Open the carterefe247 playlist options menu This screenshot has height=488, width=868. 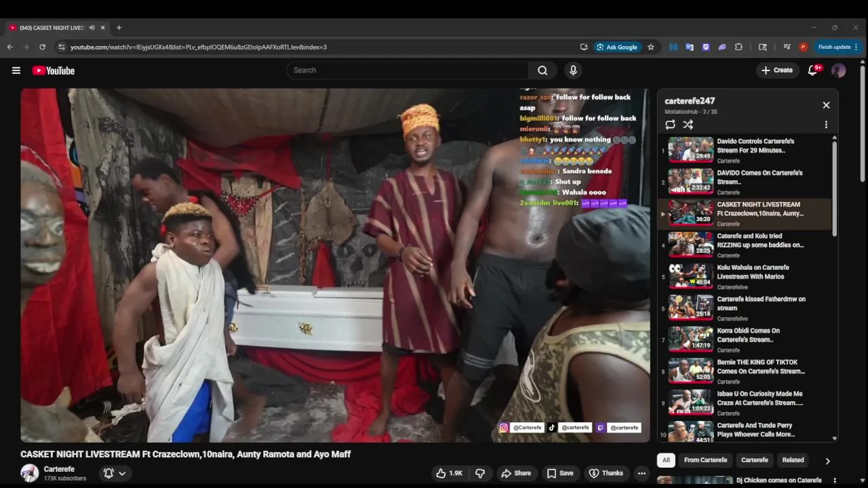[x=826, y=125]
